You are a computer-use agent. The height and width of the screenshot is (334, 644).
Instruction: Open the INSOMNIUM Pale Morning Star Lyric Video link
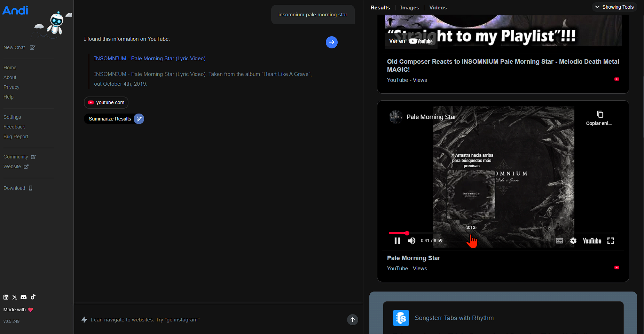click(150, 59)
